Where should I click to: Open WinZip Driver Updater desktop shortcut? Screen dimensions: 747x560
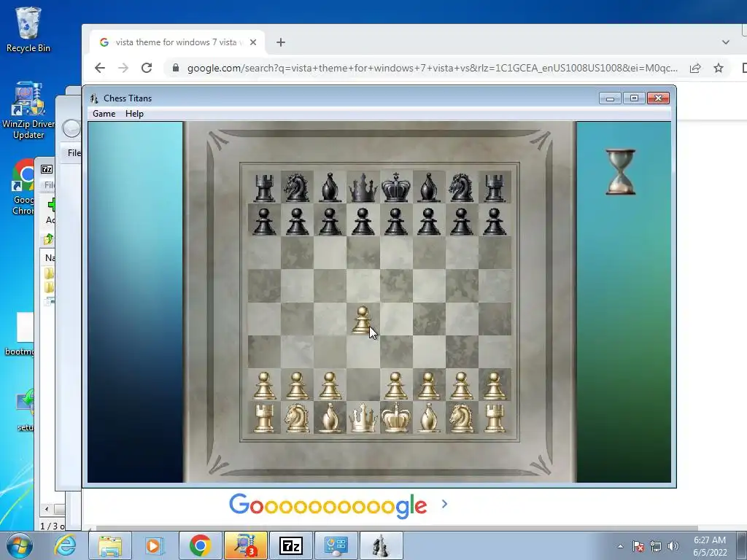pos(28,111)
